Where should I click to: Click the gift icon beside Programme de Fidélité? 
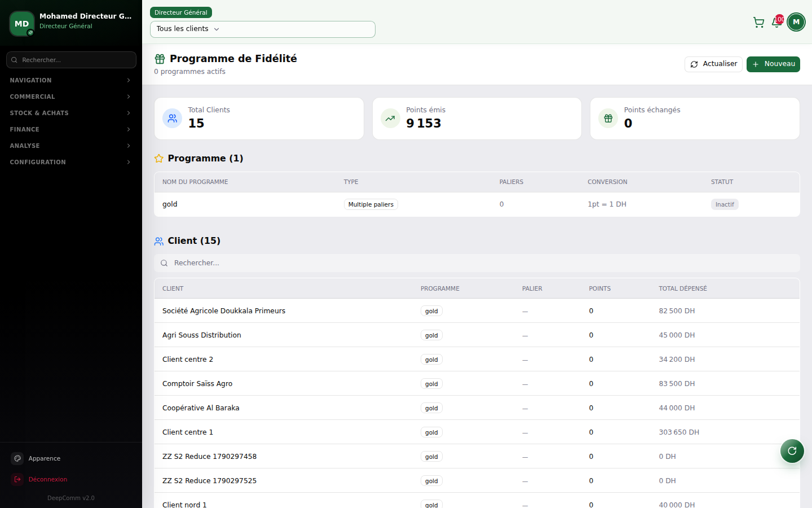pyautogui.click(x=160, y=59)
